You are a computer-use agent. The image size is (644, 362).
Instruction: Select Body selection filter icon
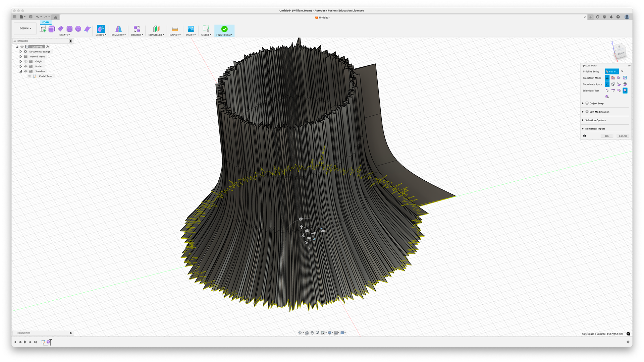[607, 97]
